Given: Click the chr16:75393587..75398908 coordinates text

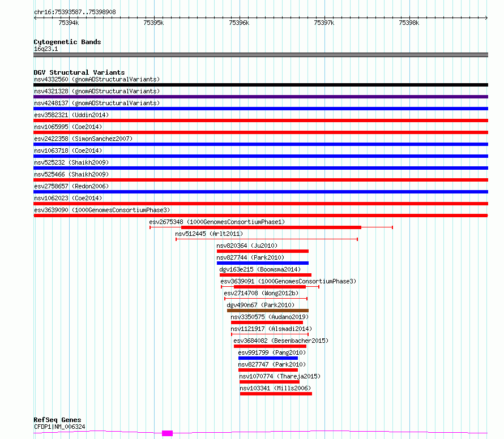Looking at the screenshot, I should tap(75, 12).
